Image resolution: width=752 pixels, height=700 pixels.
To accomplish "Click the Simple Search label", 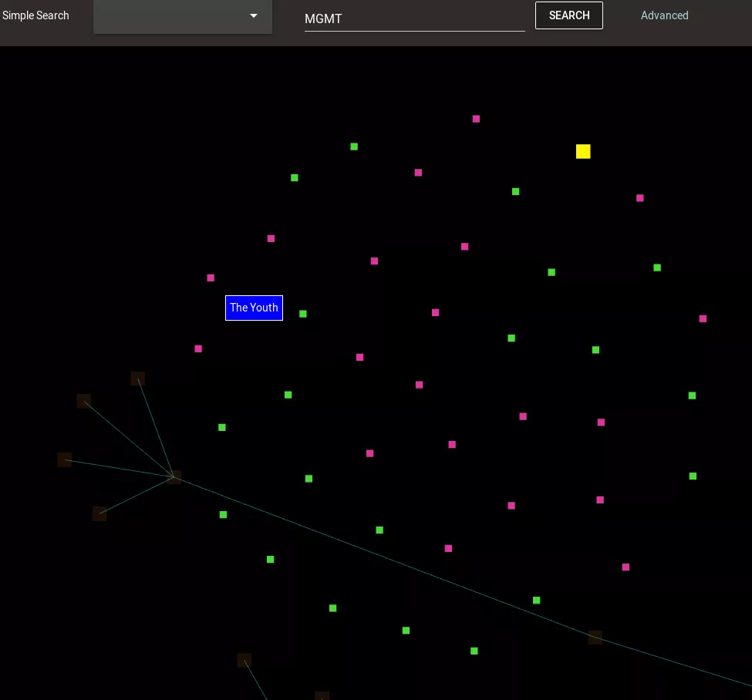I will point(35,15).
